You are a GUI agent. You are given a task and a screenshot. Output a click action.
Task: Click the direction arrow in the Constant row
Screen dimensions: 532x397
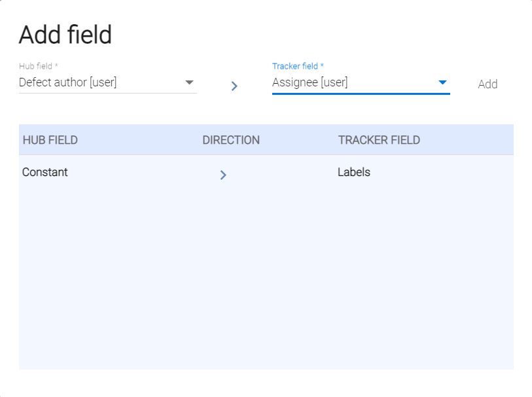click(223, 175)
